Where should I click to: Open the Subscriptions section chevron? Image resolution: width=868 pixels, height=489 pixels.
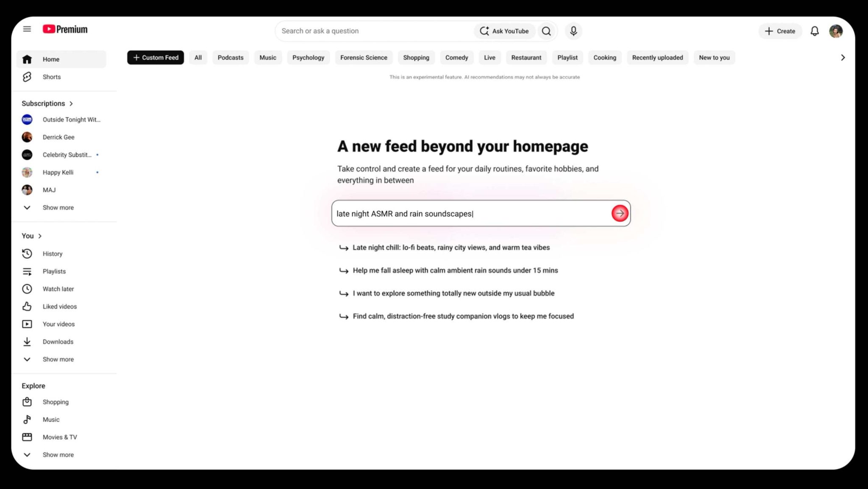click(71, 103)
